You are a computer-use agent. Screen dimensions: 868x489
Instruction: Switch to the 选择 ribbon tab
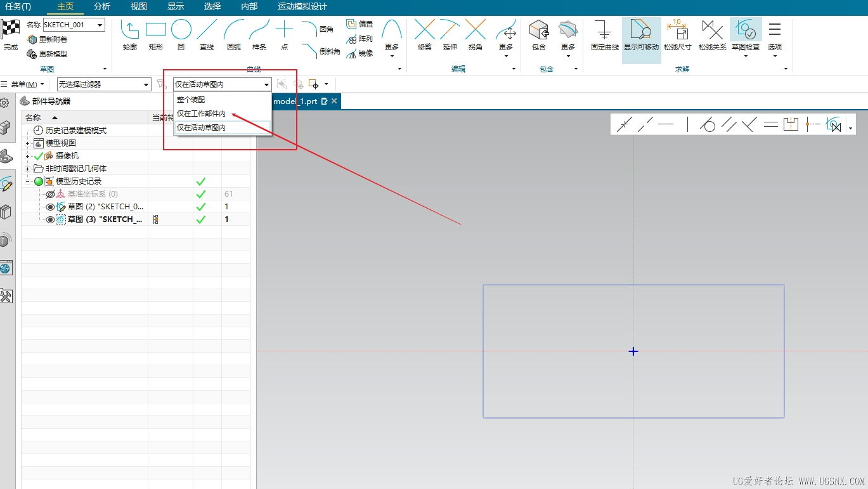pos(212,6)
